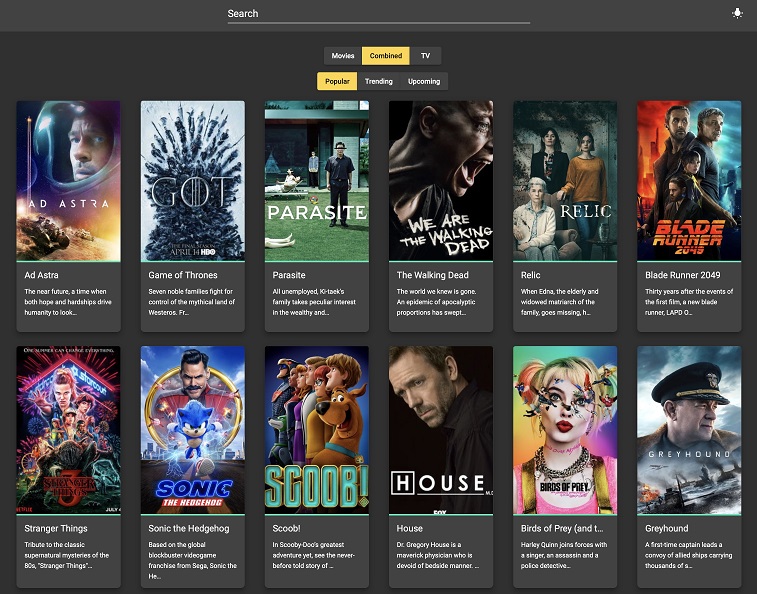
Task: Open the Sonic the Hedgehog poster
Action: coord(192,429)
